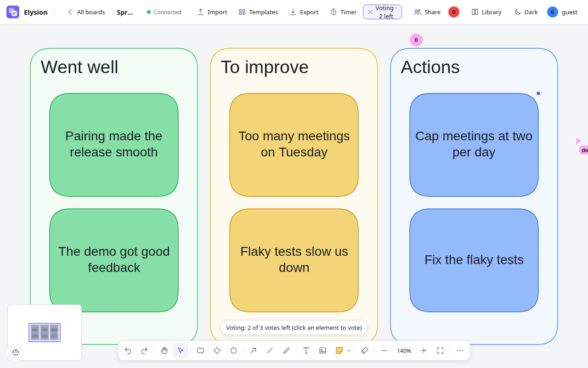This screenshot has height=368, width=588.
Task: Activate the Eraser tool
Action: pos(365,351)
